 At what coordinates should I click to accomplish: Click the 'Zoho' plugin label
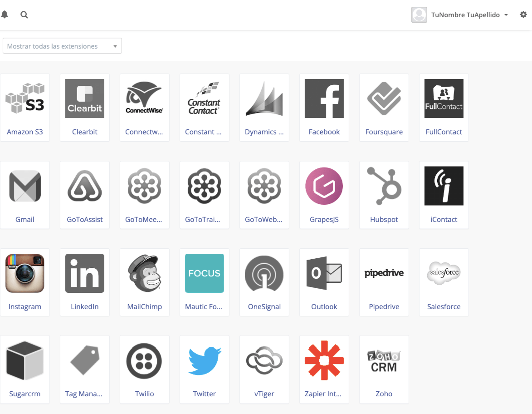pyautogui.click(x=384, y=394)
